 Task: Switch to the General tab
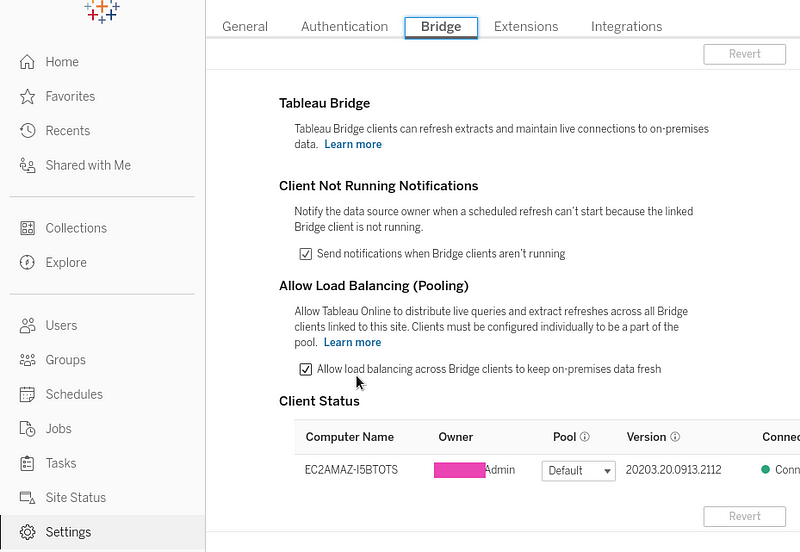245,27
